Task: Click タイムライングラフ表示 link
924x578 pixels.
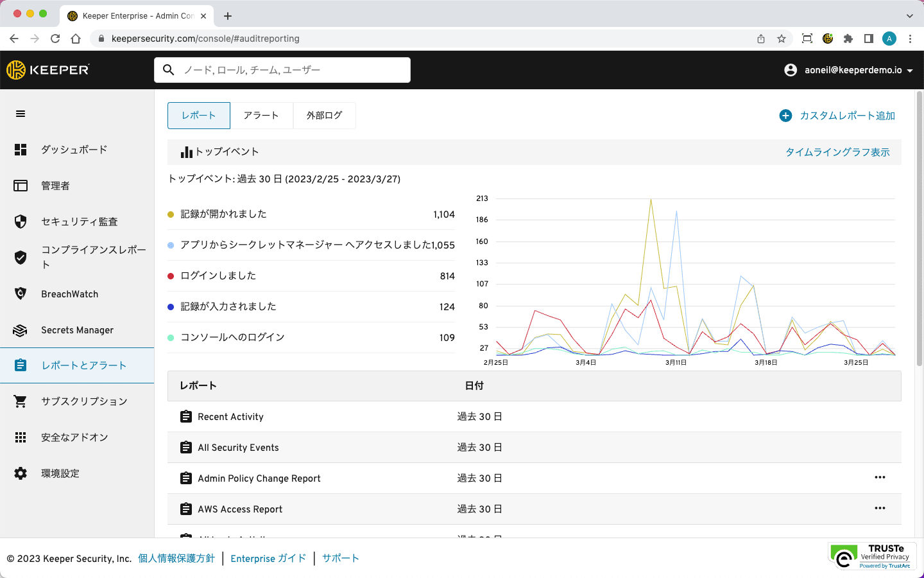Action: tap(837, 152)
